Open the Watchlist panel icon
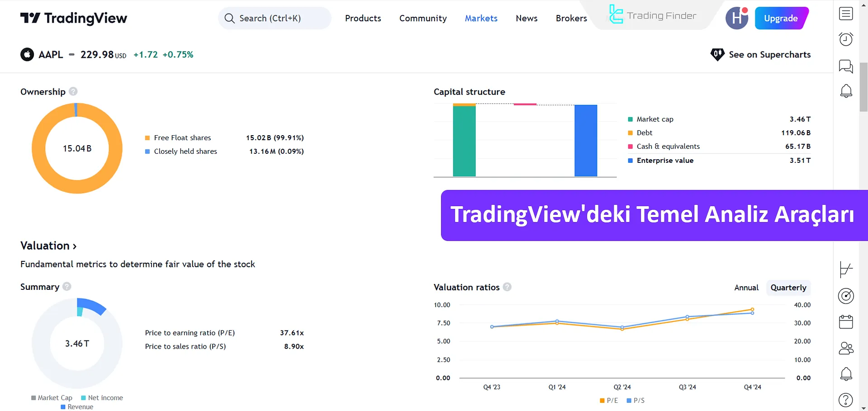This screenshot has width=868, height=411. 845,14
